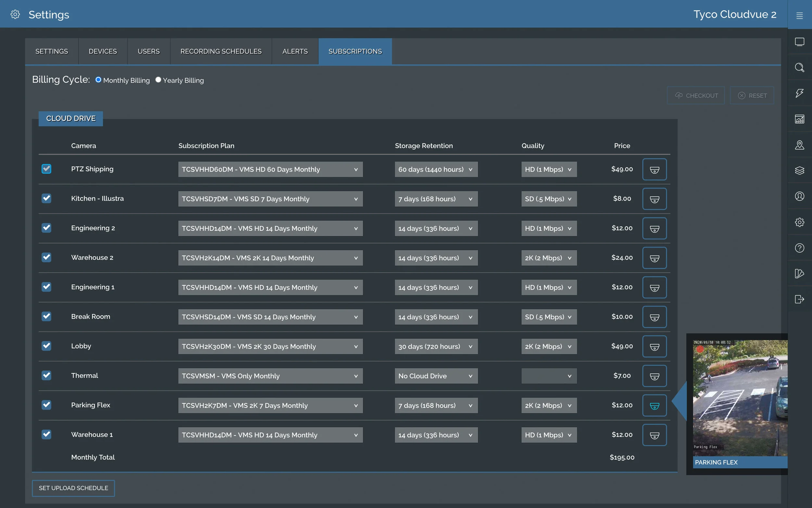Open the analytics chart icon
Image resolution: width=812 pixels, height=508 pixels.
pos(800,119)
